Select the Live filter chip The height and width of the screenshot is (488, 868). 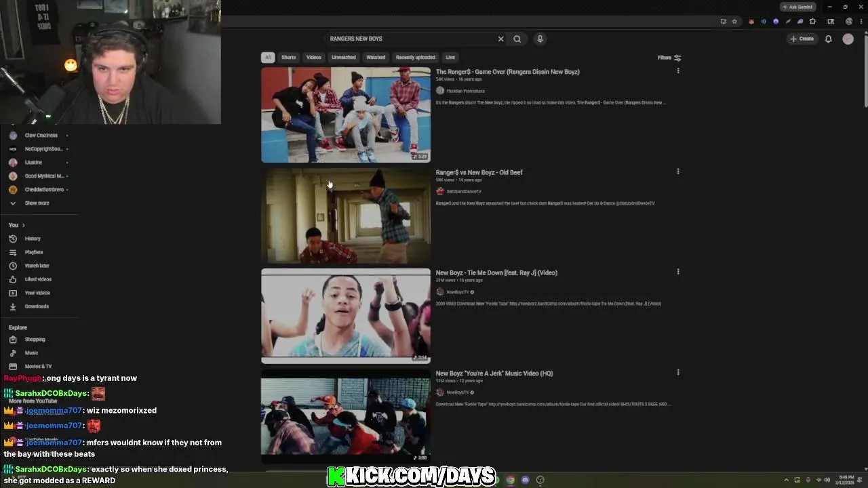pyautogui.click(x=450, y=58)
